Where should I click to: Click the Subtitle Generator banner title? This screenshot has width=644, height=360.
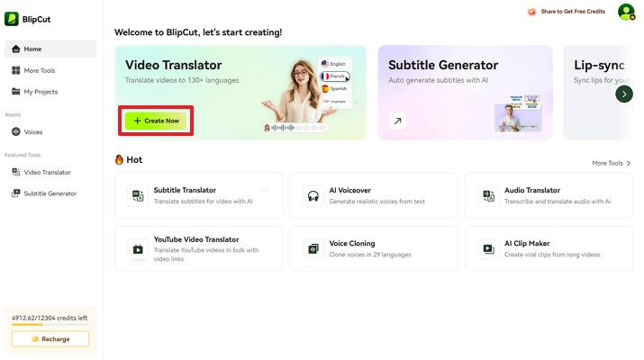tap(443, 65)
